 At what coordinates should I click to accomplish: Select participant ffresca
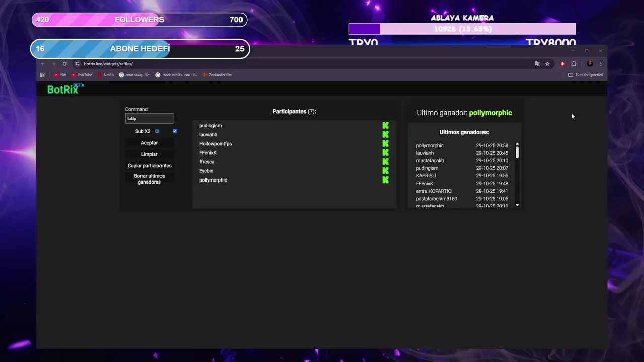pos(207,162)
